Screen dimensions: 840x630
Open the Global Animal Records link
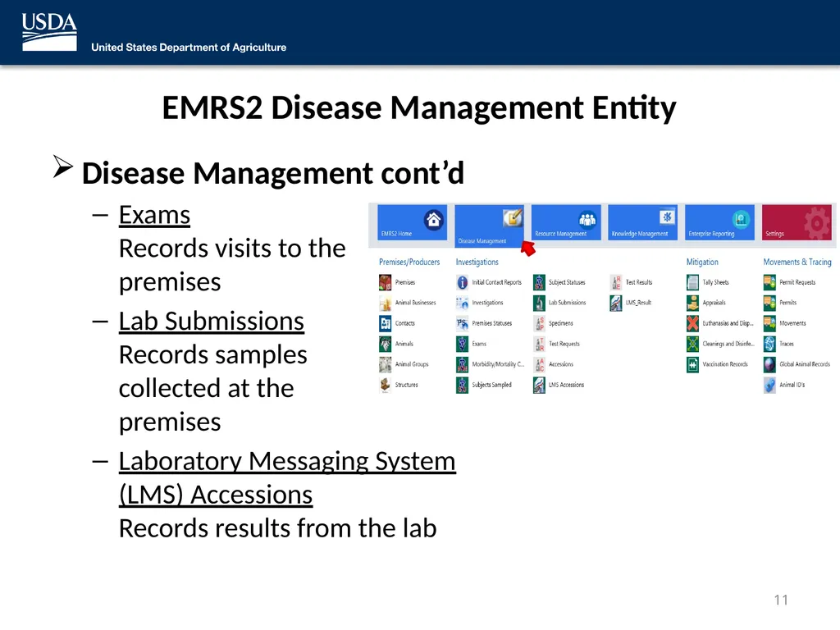(x=805, y=364)
